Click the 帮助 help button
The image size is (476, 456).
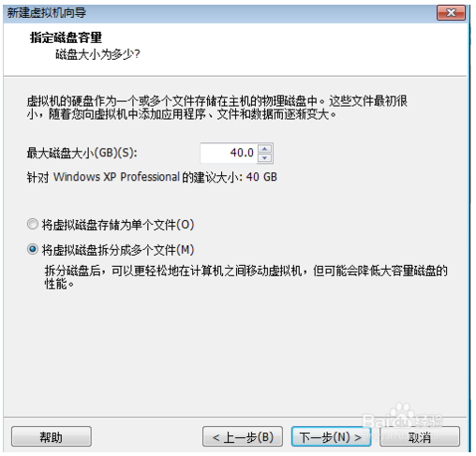coord(52,437)
